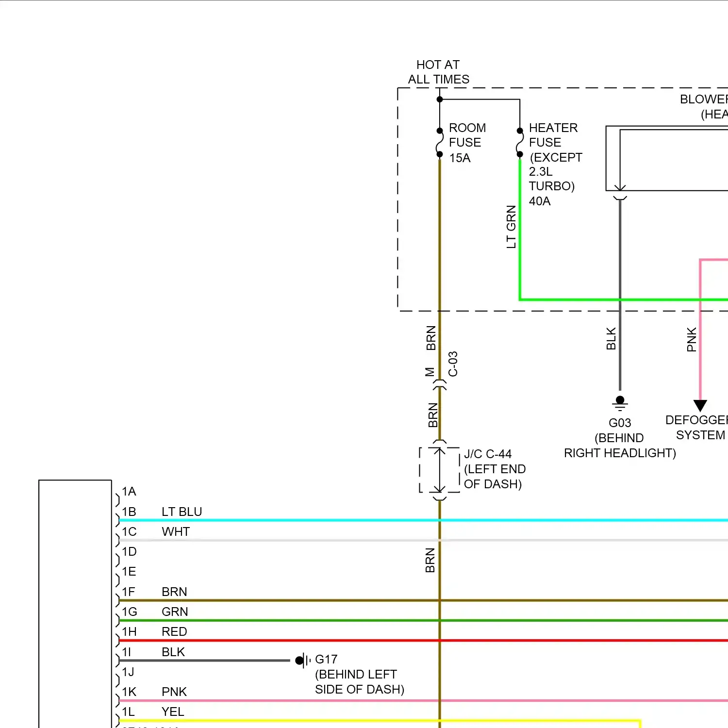This screenshot has width=728, height=728.
Task: Click the G03 ground symbol
Action: click(620, 403)
